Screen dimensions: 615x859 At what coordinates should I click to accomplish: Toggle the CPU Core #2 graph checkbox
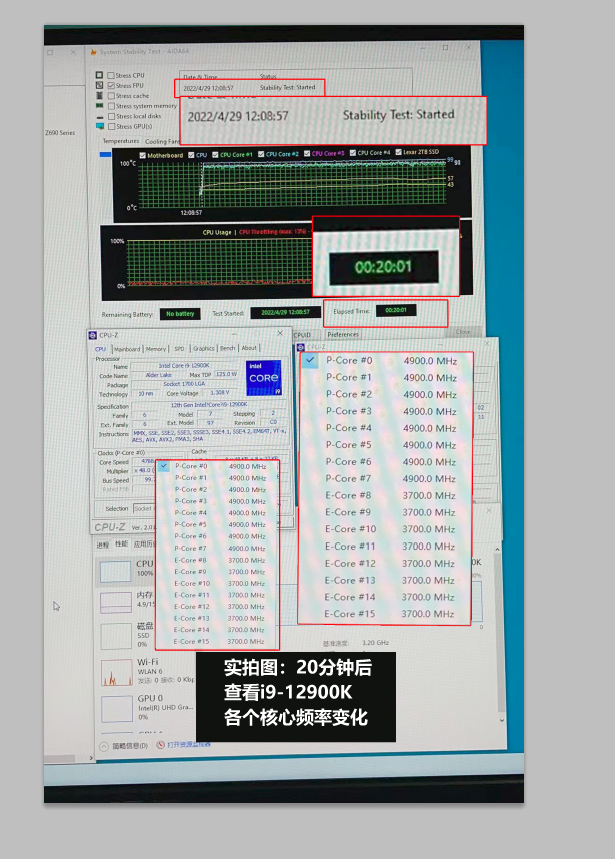pos(261,154)
